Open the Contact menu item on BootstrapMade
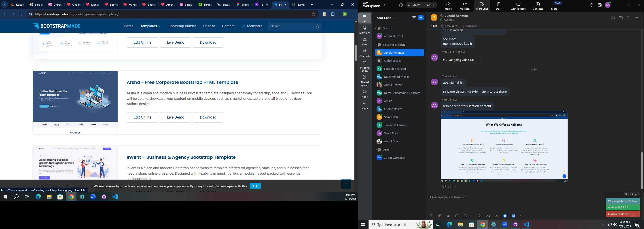Screen dimensions: 644x229 point(228,26)
